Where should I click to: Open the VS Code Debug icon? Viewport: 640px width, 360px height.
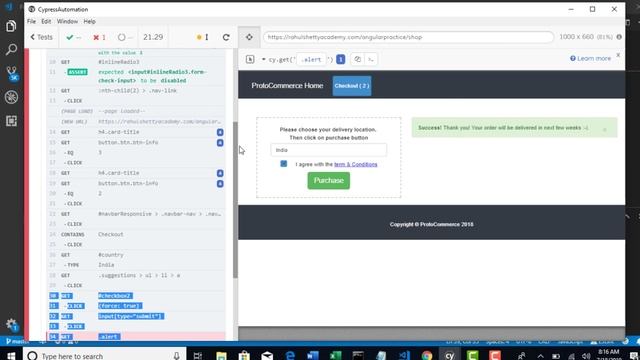tap(11, 97)
